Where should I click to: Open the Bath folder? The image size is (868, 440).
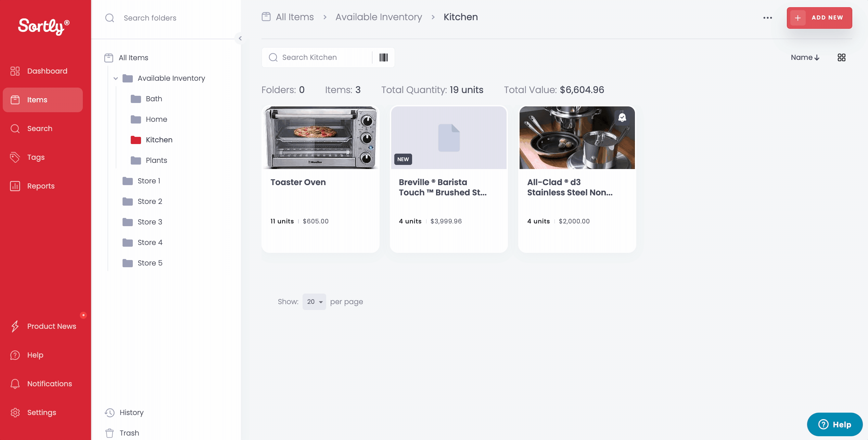[154, 99]
